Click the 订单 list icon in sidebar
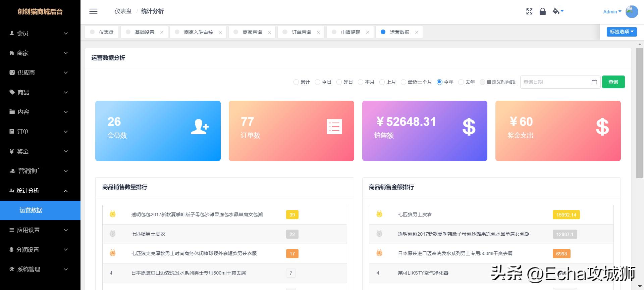 click(12, 131)
